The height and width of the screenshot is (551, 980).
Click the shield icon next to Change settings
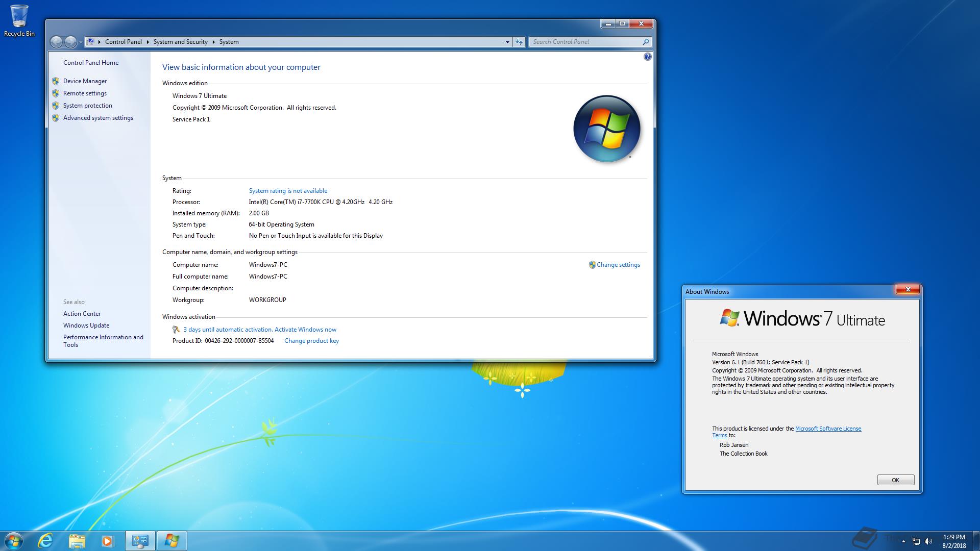click(592, 265)
